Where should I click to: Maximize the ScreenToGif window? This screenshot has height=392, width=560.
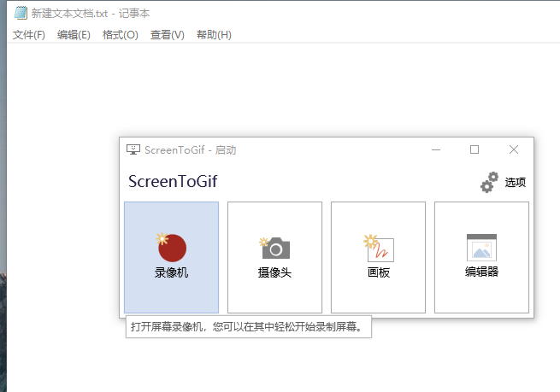pos(475,149)
